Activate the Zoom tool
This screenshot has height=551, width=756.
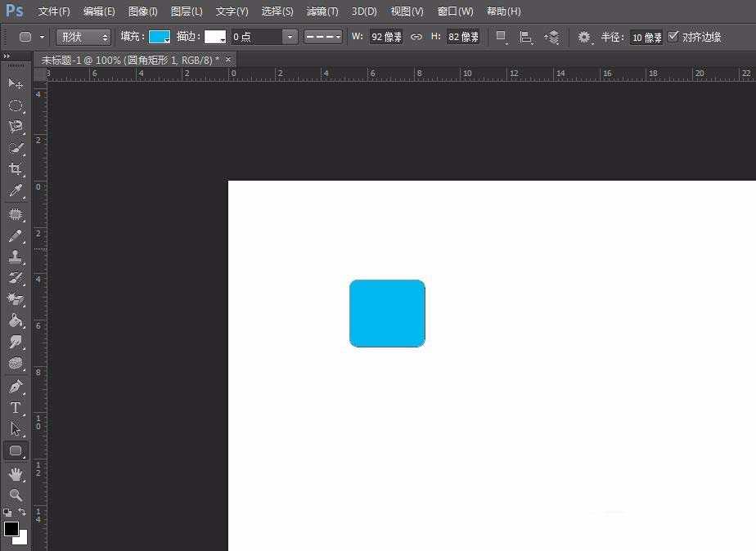click(16, 495)
